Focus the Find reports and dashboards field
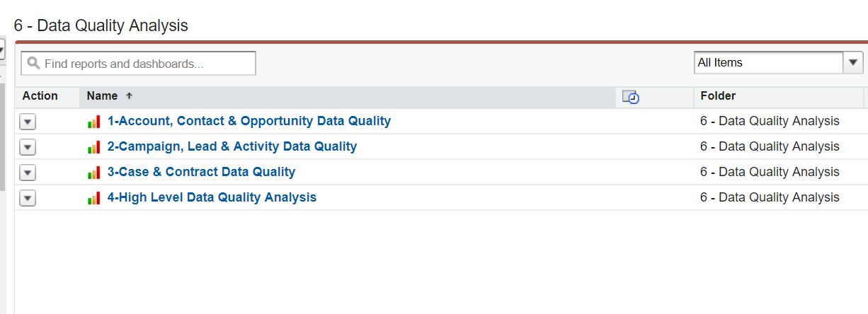Screen dimensions: 868x314 tap(145, 64)
